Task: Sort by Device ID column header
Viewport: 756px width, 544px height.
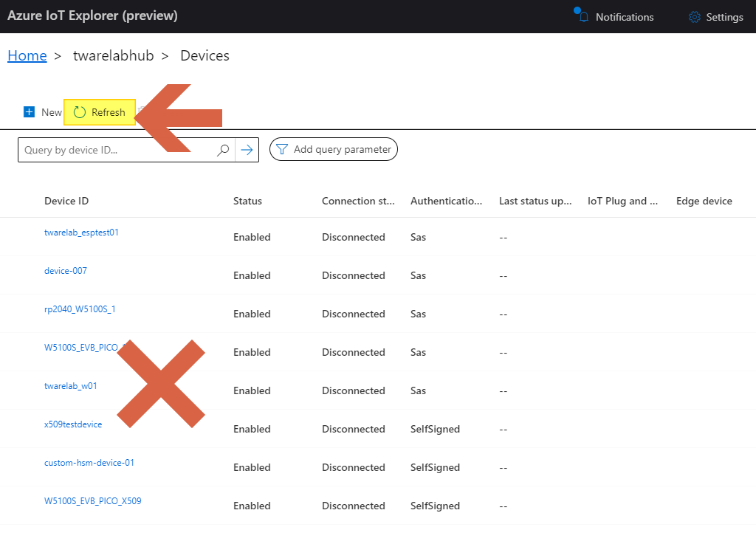Action: [66, 201]
